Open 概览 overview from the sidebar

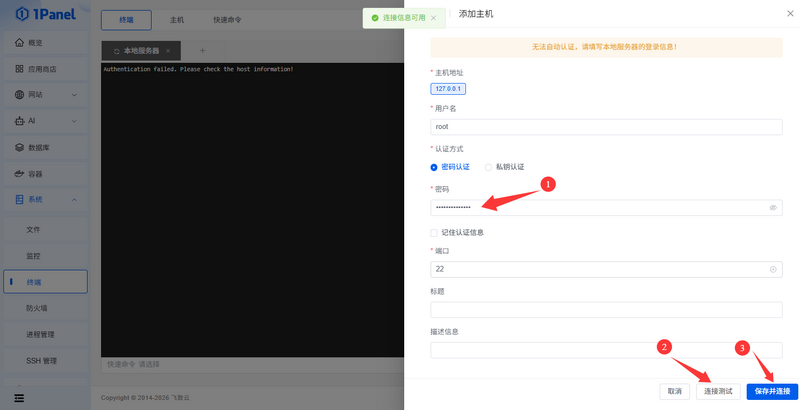point(36,42)
